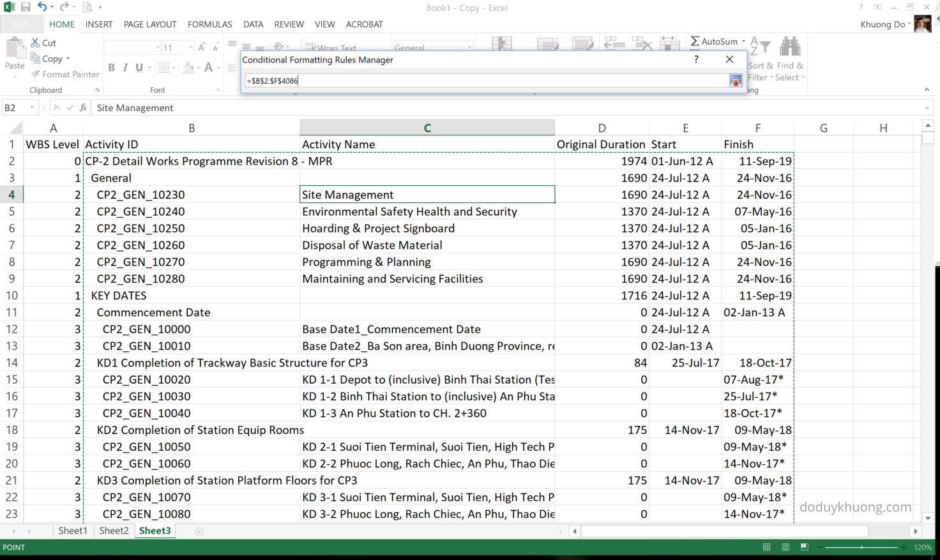Click the 120% zoom level
940x560 pixels.
click(923, 547)
